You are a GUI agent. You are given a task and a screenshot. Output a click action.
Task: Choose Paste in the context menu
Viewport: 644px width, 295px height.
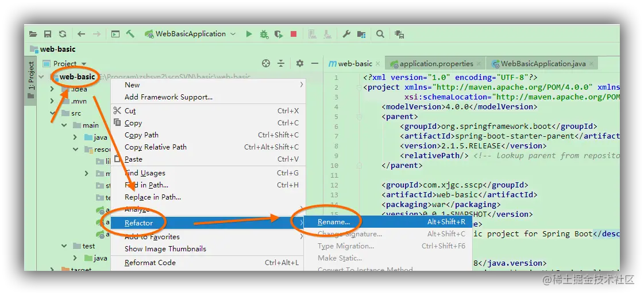pos(209,159)
